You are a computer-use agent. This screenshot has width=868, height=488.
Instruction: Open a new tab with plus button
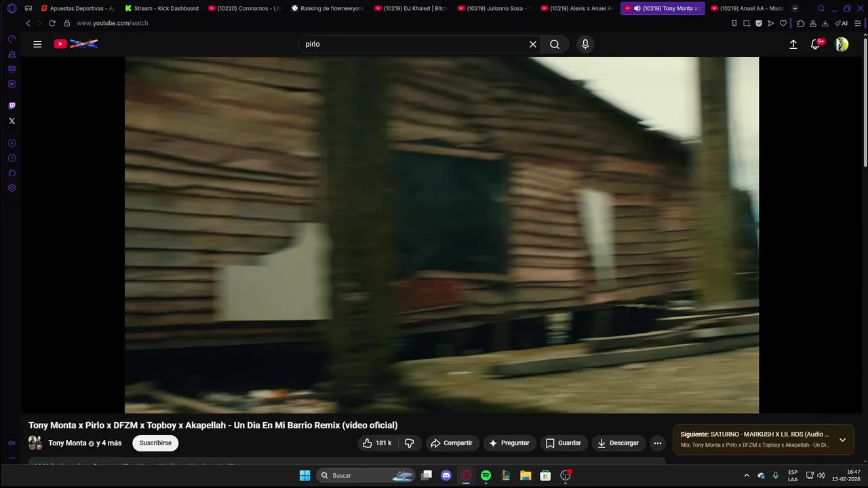click(795, 9)
